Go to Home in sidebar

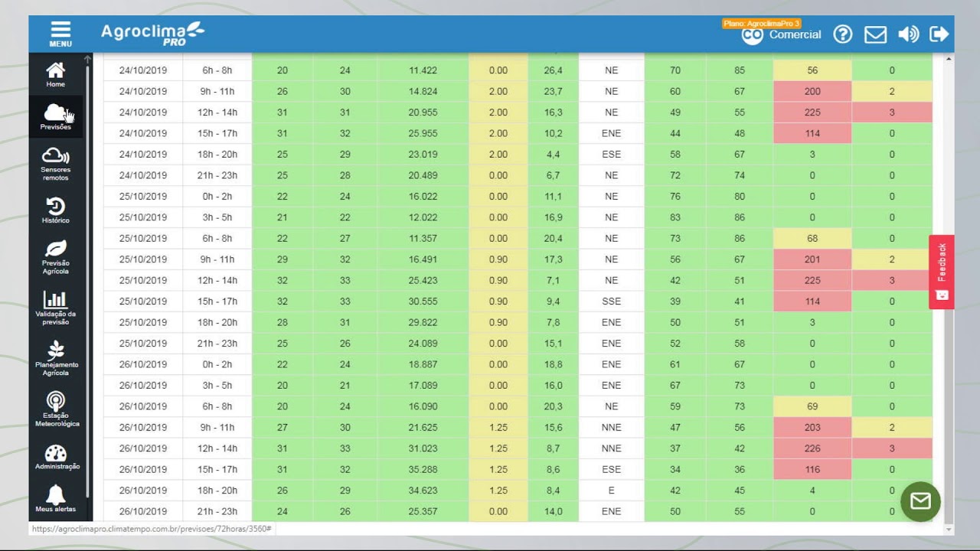pos(56,74)
